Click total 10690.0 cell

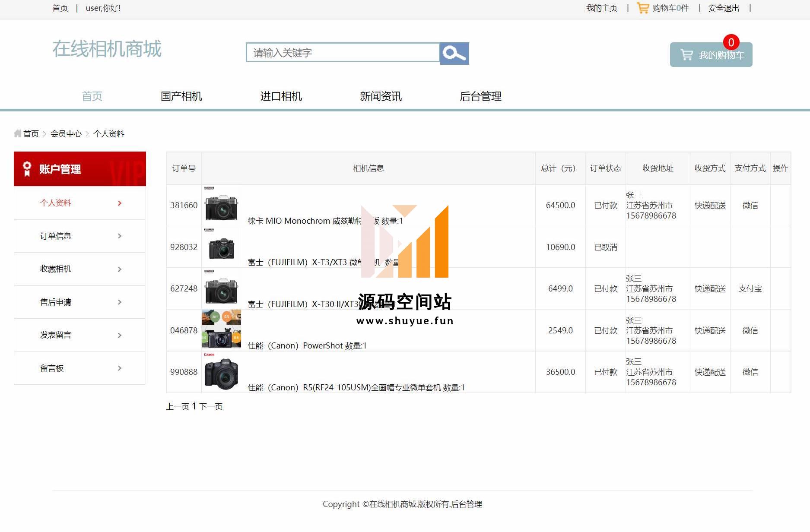coord(560,247)
